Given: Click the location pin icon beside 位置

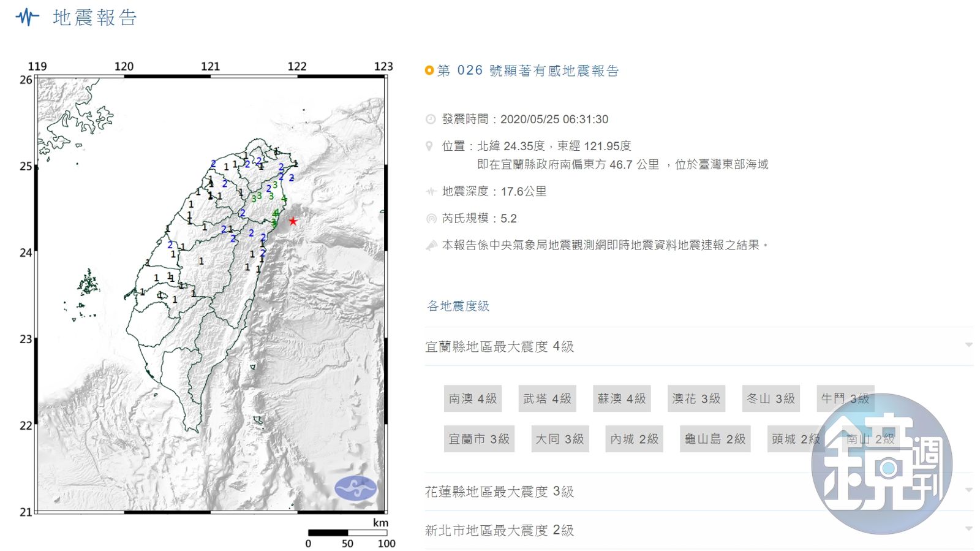Looking at the screenshot, I should (x=429, y=146).
